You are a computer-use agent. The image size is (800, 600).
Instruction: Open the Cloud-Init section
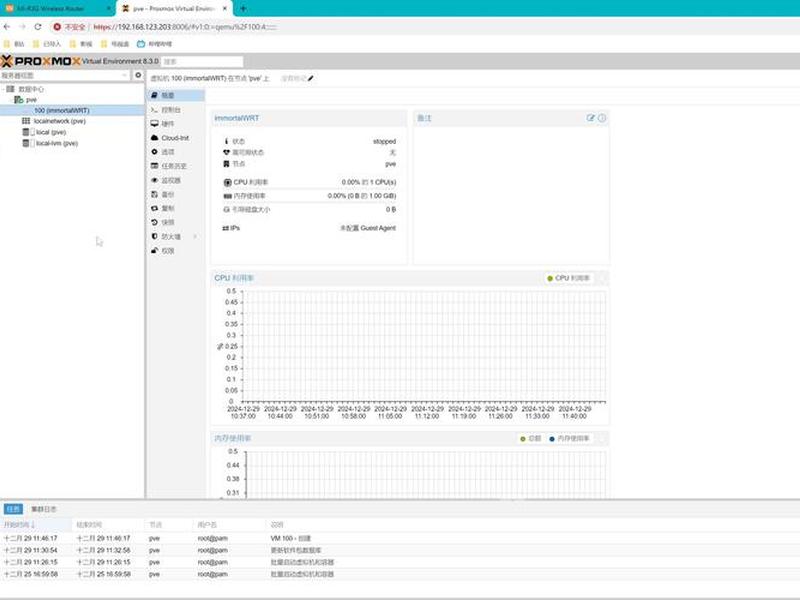pyautogui.click(x=176, y=138)
